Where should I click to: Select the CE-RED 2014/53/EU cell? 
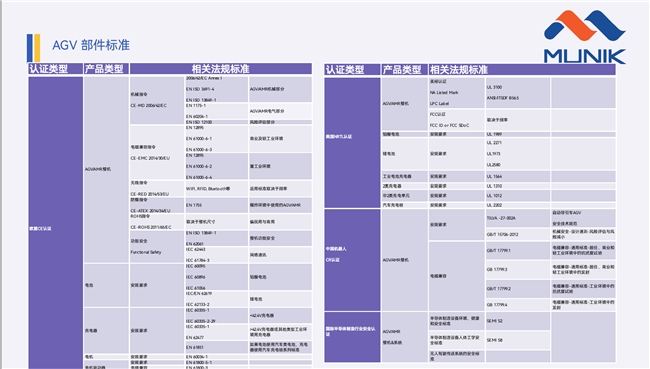[x=150, y=194]
